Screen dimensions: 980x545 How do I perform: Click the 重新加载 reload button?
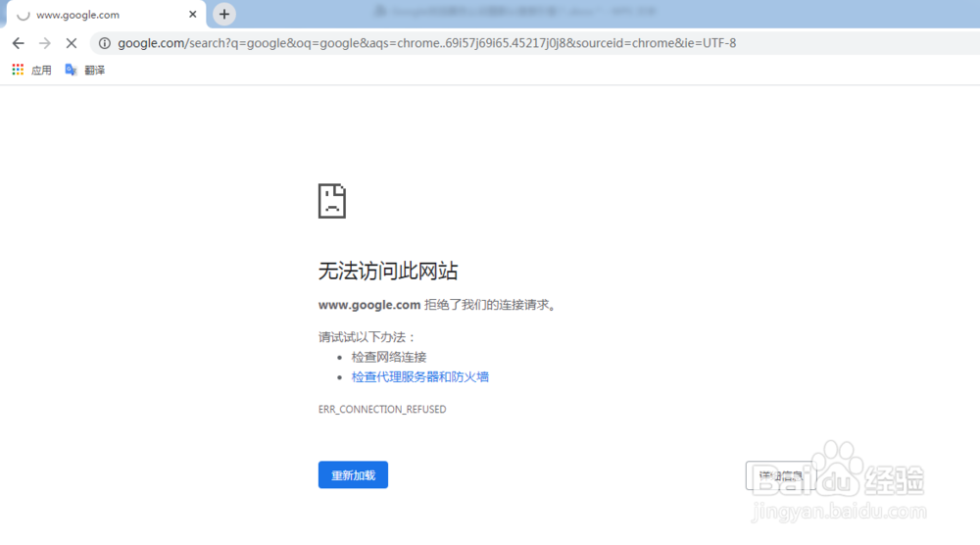pos(353,475)
